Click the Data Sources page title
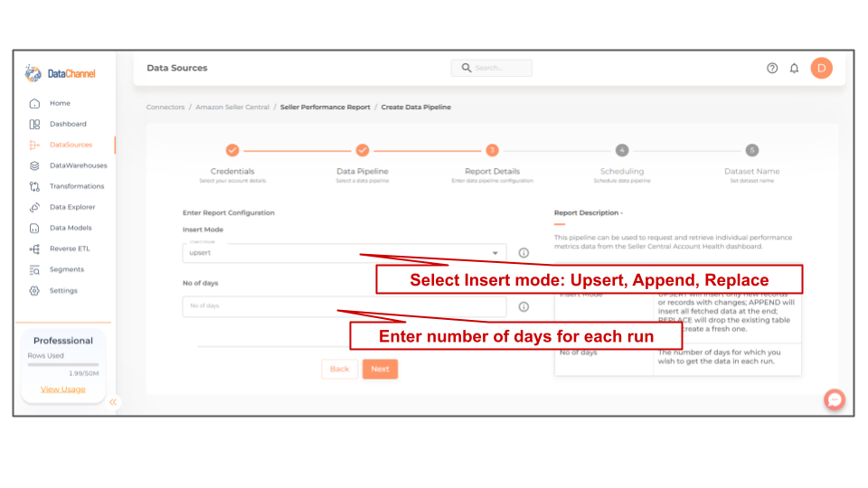868x488 pixels. click(177, 68)
